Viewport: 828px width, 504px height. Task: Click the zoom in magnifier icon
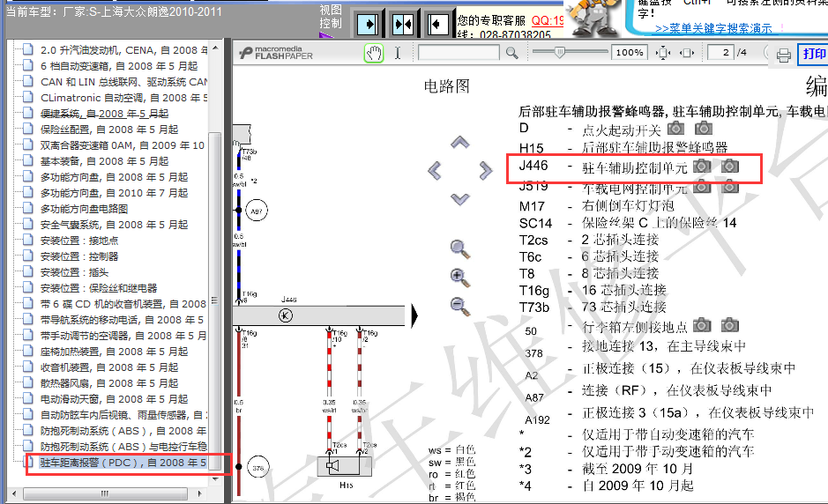(x=460, y=278)
